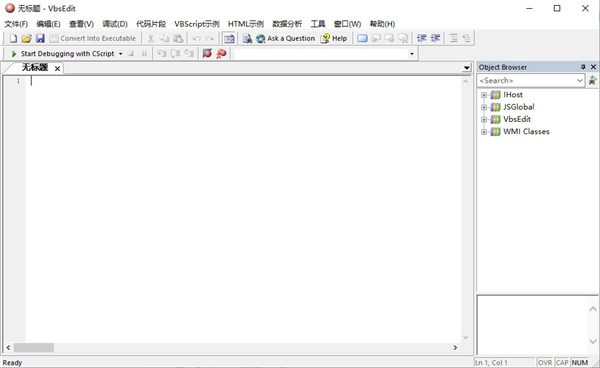Open the 查看(V) menu

click(82, 24)
